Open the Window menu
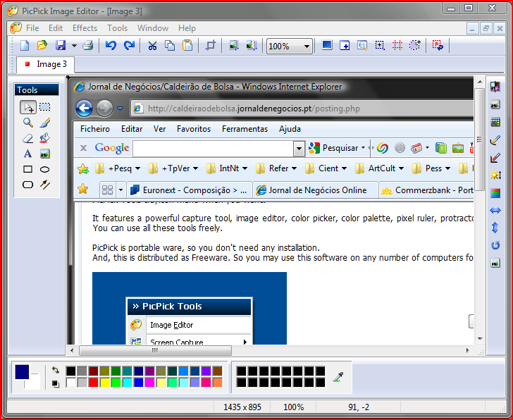513x420 pixels. pyautogui.click(x=153, y=28)
